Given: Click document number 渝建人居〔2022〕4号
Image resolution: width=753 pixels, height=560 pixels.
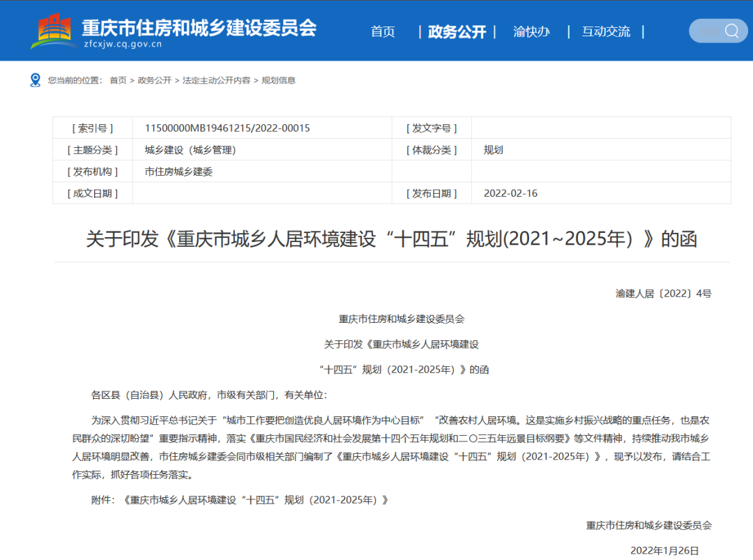Looking at the screenshot, I should click(x=663, y=294).
